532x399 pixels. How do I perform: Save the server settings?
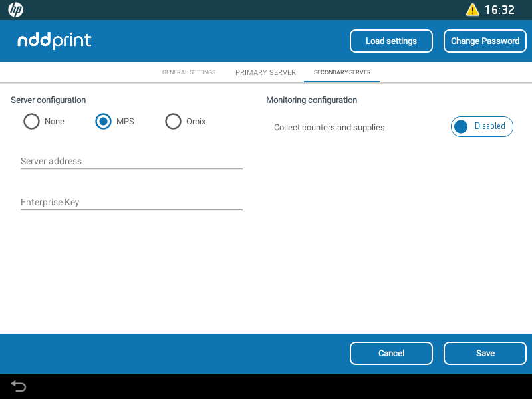[x=485, y=353]
